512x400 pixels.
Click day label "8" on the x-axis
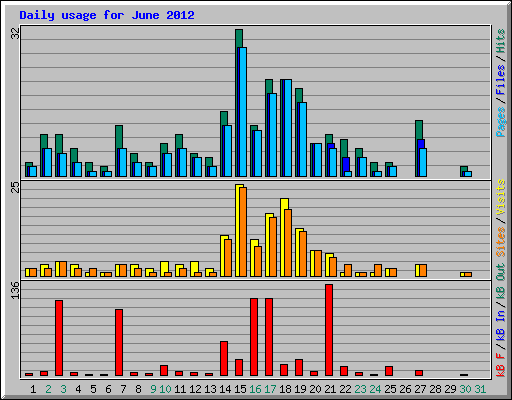click(x=138, y=389)
